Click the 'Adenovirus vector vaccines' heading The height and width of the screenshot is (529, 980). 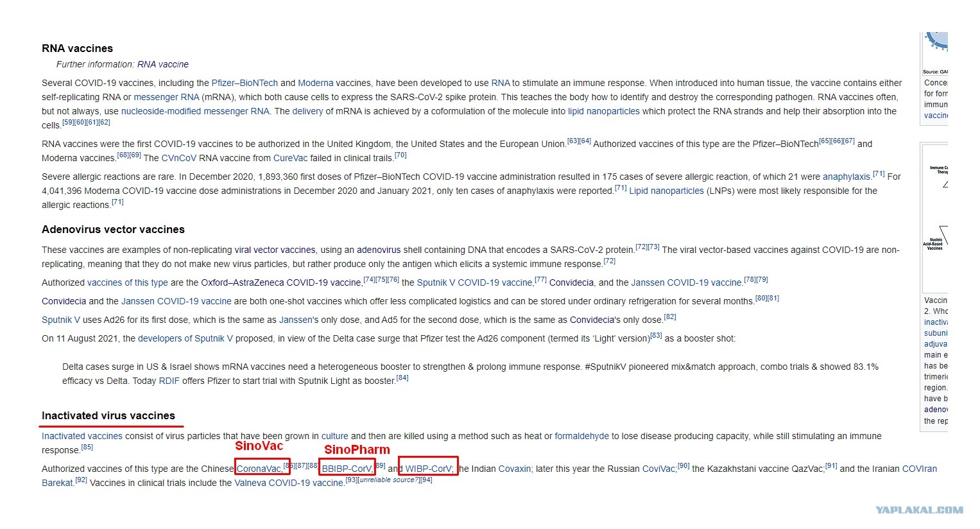pos(113,229)
